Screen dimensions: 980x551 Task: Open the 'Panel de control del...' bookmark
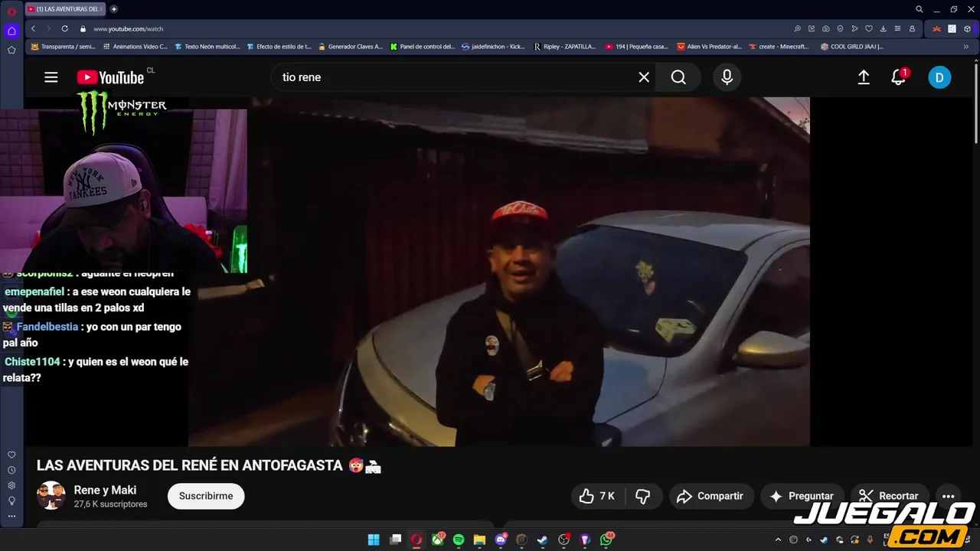point(423,47)
